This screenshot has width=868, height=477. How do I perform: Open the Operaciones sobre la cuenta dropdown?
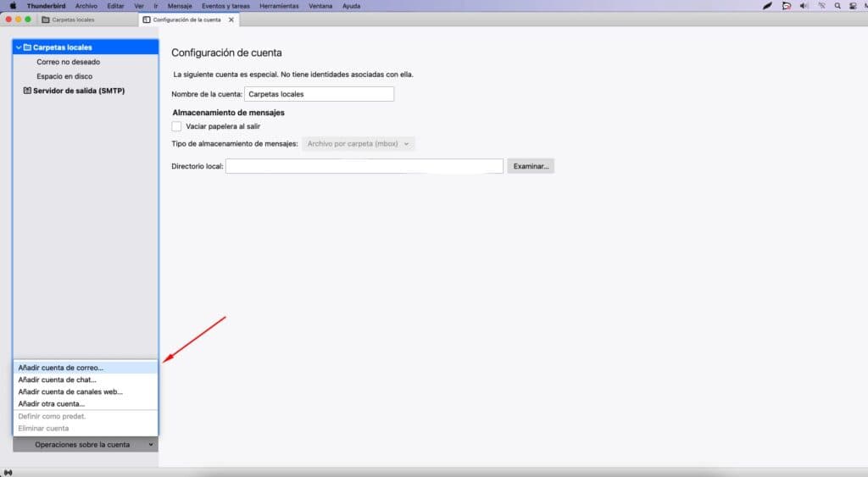(85, 444)
